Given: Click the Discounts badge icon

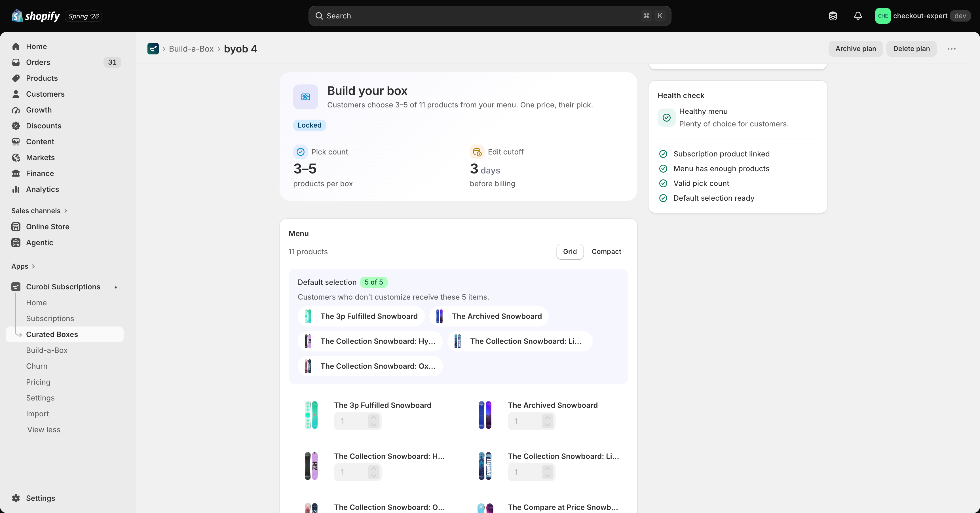Looking at the screenshot, I should (x=16, y=126).
